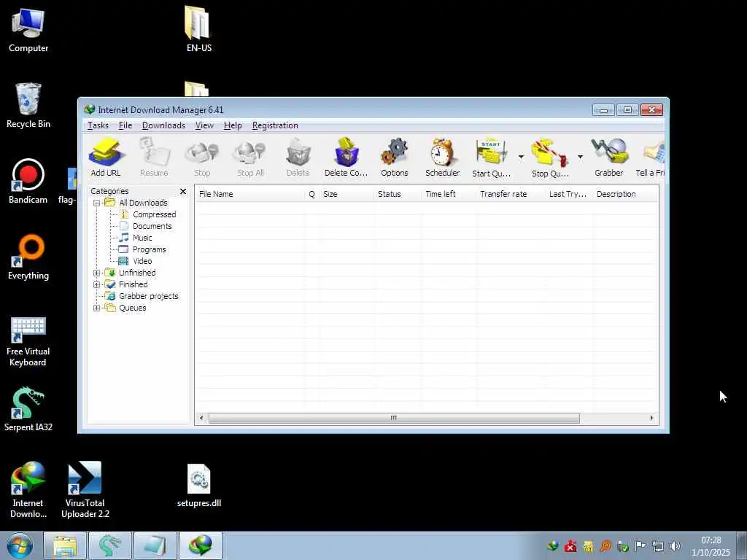747x560 pixels.
Task: Click the Stop Queue icon
Action: tap(550, 157)
